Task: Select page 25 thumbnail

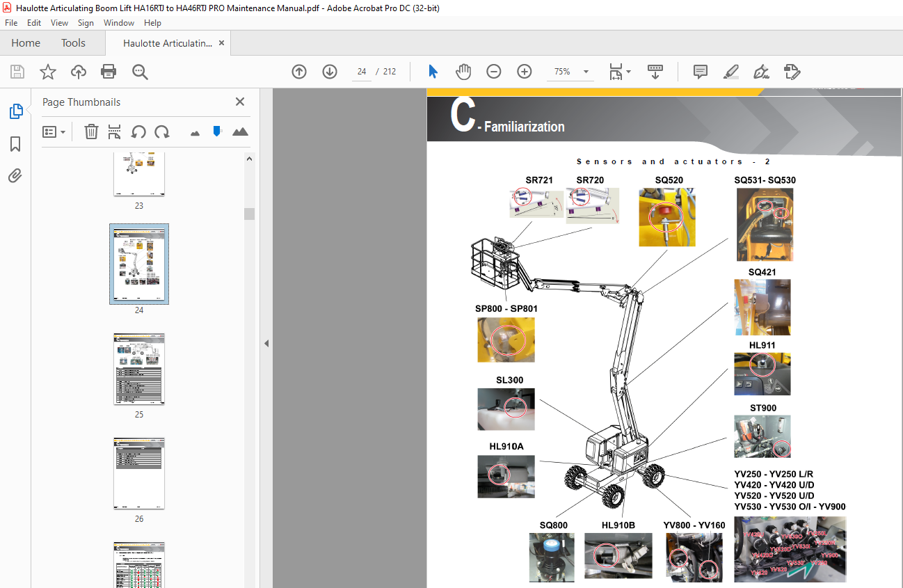Action: click(139, 369)
